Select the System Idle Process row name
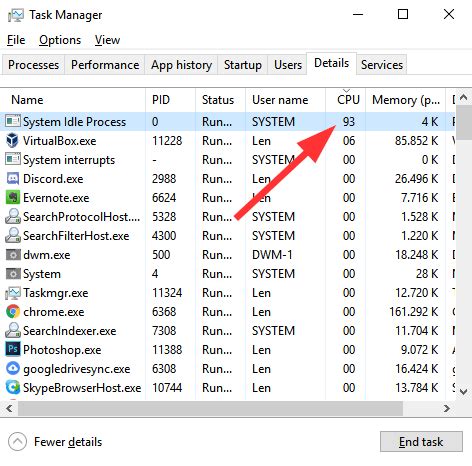This screenshot has width=472, height=466. tap(74, 122)
